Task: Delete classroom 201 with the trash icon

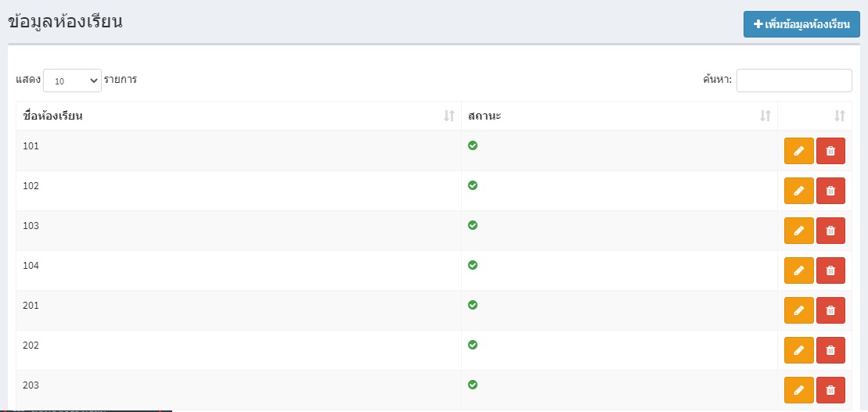Action: pos(830,310)
